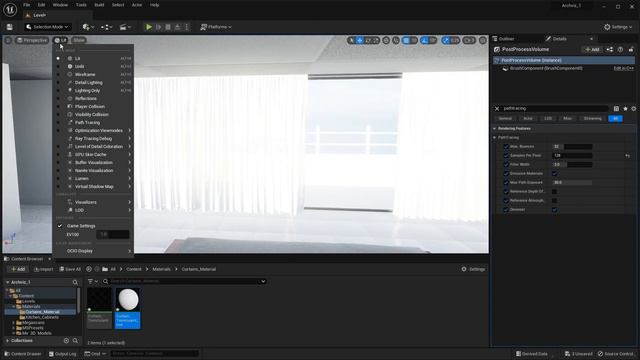640x360 pixels.
Task: Expand Optimization Viewmodes submenu
Action: [93, 131]
